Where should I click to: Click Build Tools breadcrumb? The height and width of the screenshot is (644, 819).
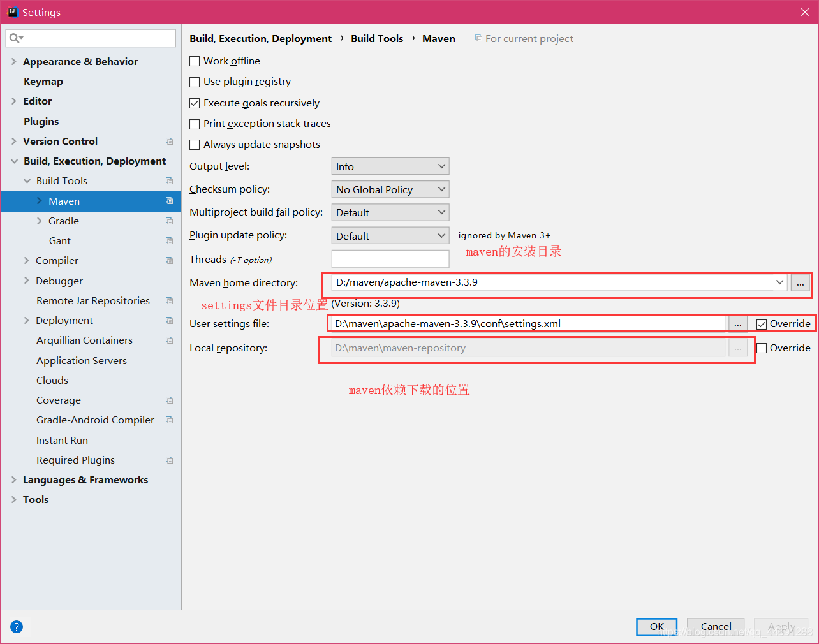coord(377,38)
